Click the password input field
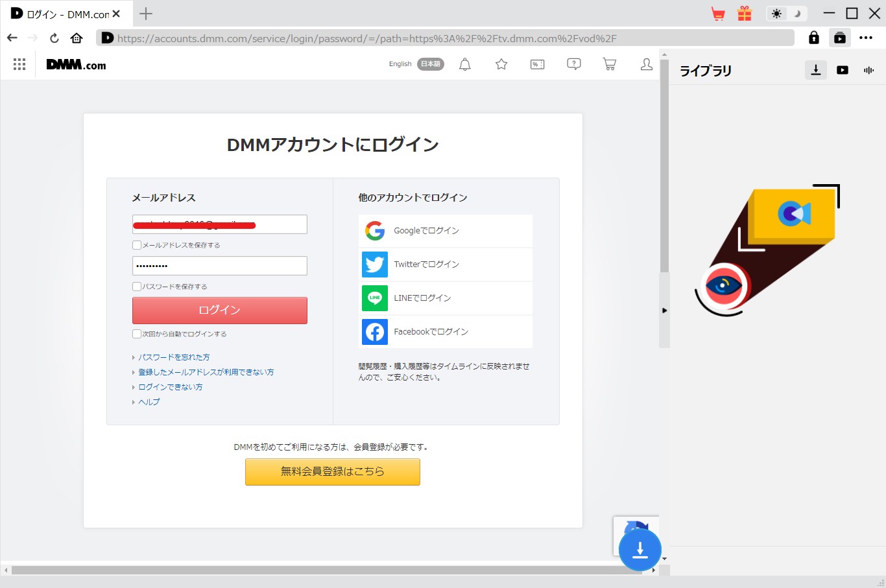Viewport: 886px width, 588px height. 220,266
